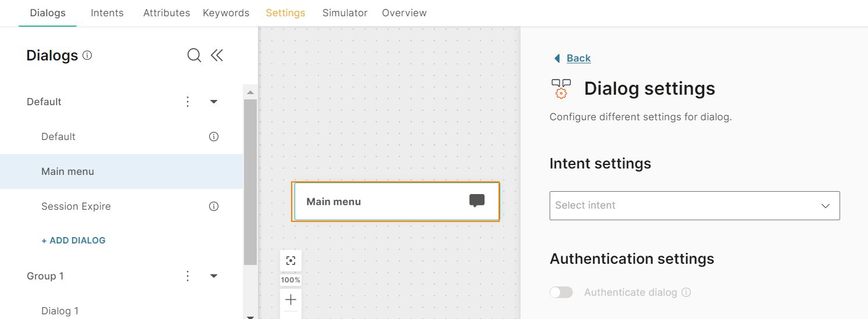Open the Intents tab
The width and height of the screenshot is (868, 319).
(x=107, y=13)
